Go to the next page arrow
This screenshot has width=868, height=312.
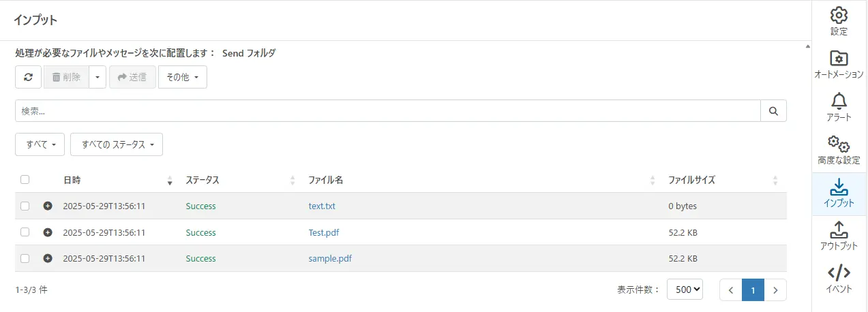(x=775, y=290)
